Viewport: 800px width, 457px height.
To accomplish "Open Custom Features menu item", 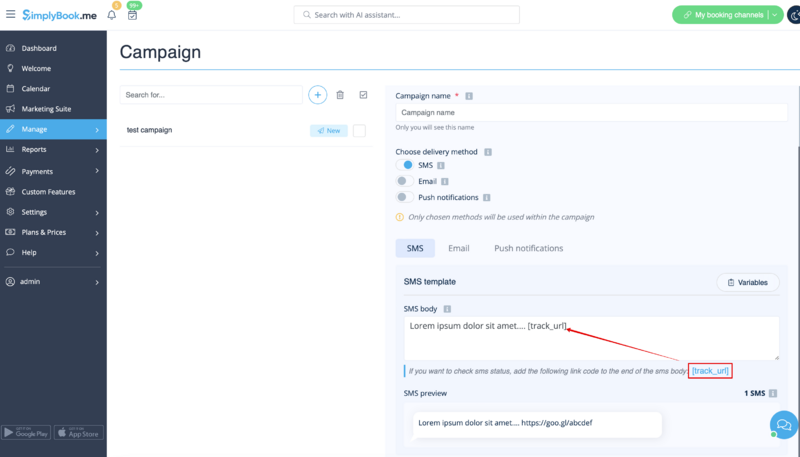I will coord(53,192).
